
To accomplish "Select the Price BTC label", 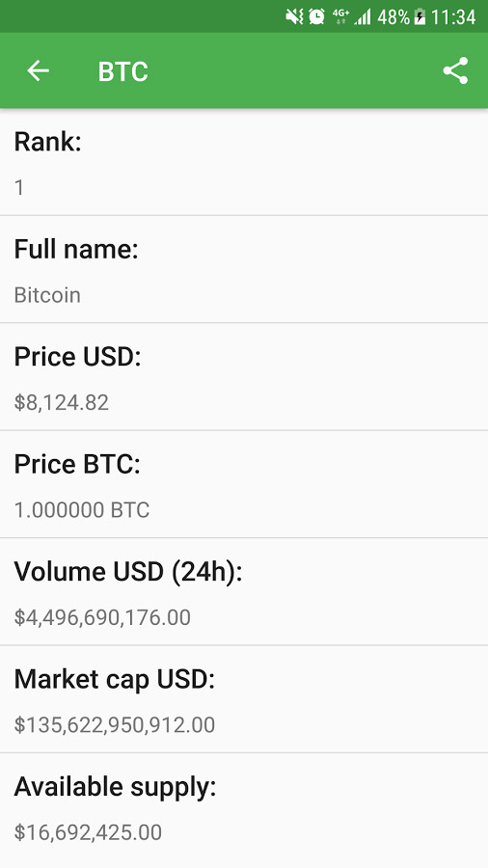I will coord(77,463).
